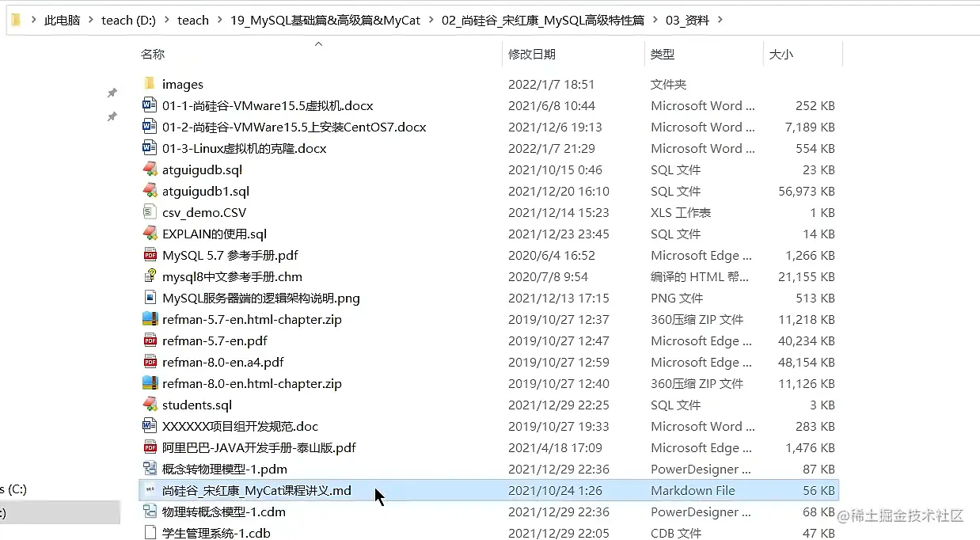Screen dimensions: 980x540
Task: Go to teach folder in breadcrumb
Action: 193,21
